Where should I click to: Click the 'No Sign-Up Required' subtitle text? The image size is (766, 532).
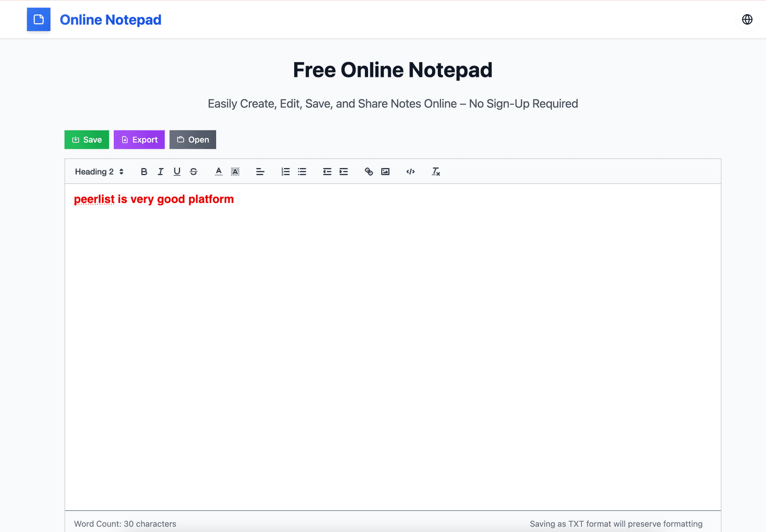pos(523,104)
